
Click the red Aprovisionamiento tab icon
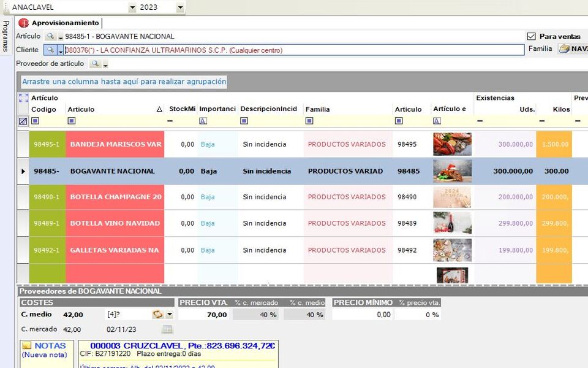click(x=24, y=23)
